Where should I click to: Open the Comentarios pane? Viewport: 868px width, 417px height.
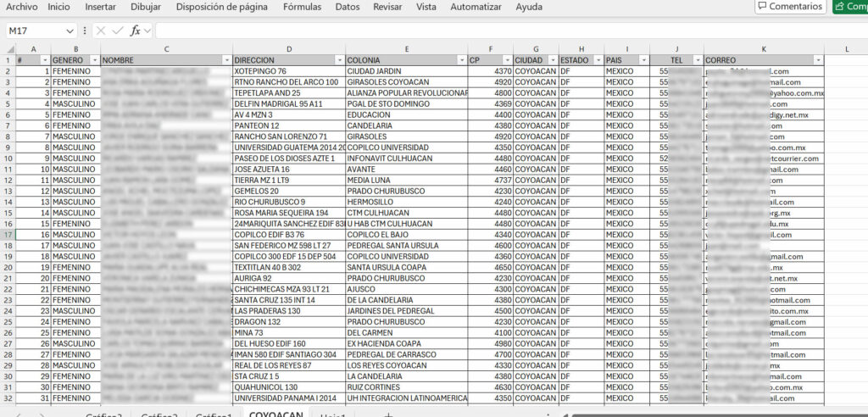tap(791, 7)
